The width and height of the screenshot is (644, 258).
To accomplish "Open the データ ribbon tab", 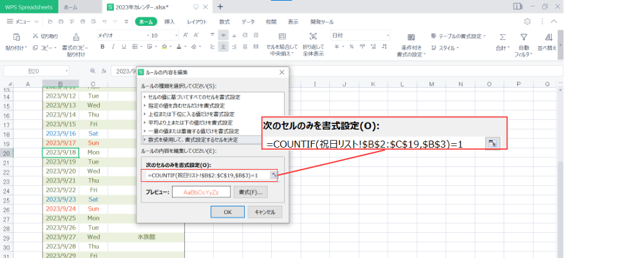I will (248, 22).
